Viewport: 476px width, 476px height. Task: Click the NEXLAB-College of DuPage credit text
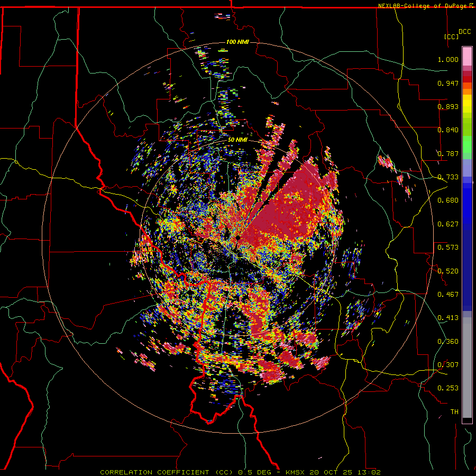coord(423,6)
